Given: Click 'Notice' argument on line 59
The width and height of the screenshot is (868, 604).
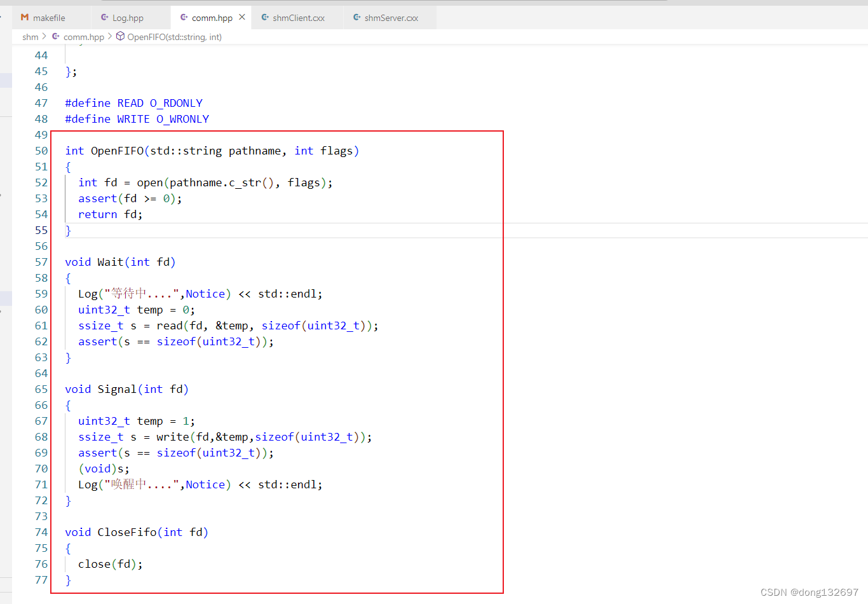Looking at the screenshot, I should [205, 294].
